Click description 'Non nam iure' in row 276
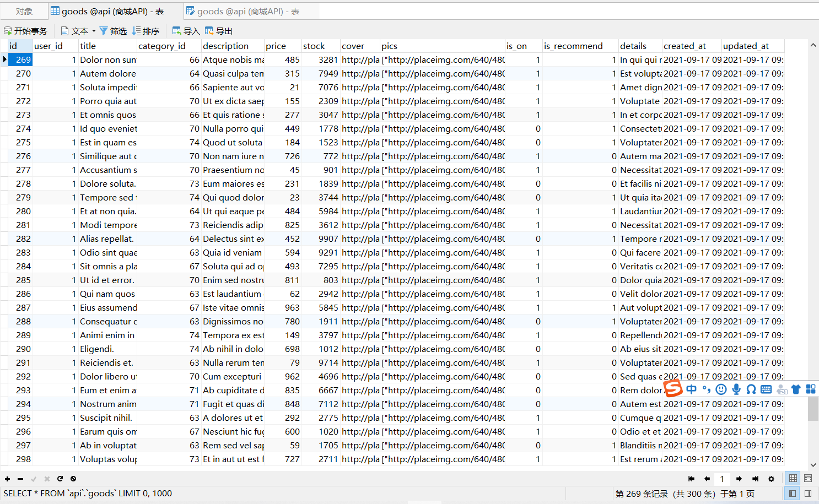Screen dimensions: 819x504 233,156
